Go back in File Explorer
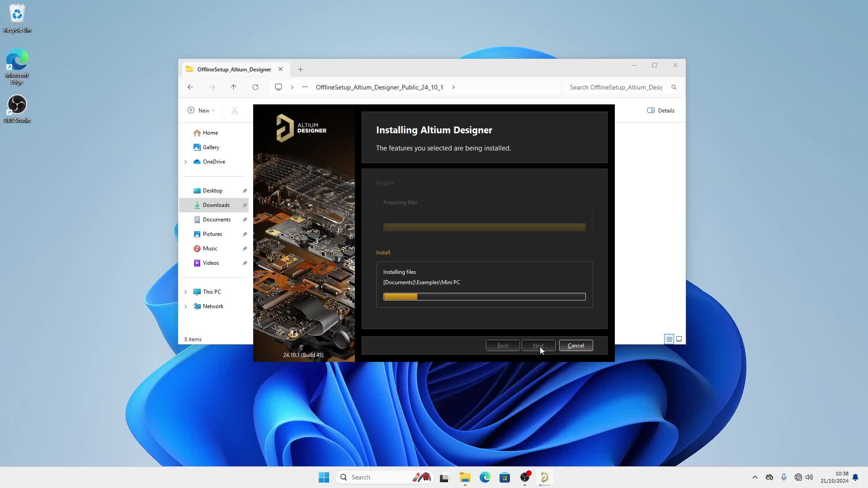The height and width of the screenshot is (488, 868). [x=190, y=87]
